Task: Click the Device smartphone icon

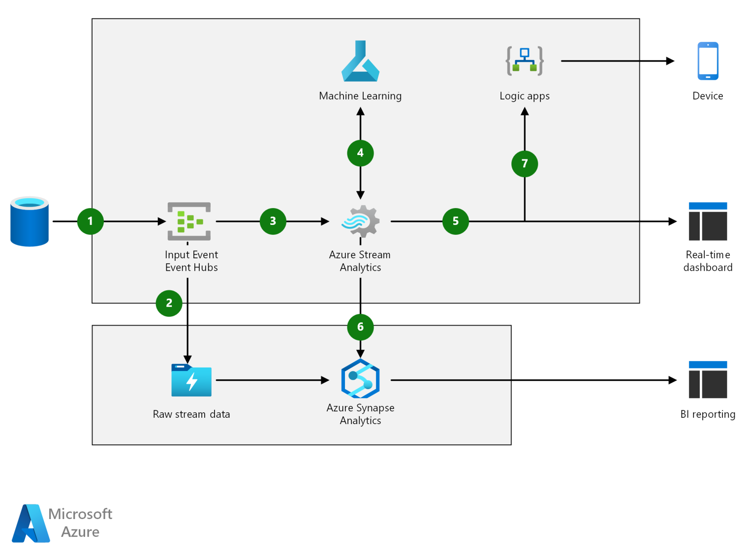Action: tap(708, 61)
